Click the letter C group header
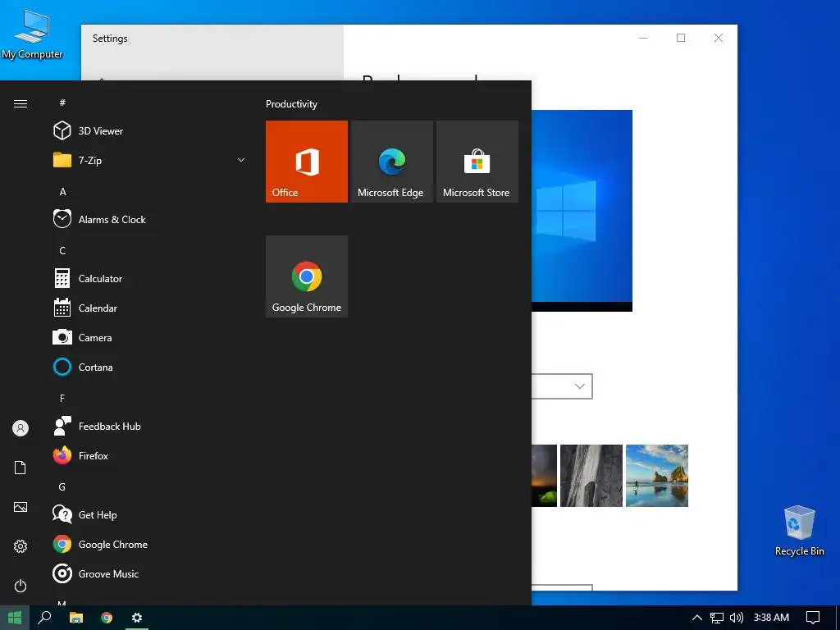Image resolution: width=840 pixels, height=630 pixels. click(62, 251)
